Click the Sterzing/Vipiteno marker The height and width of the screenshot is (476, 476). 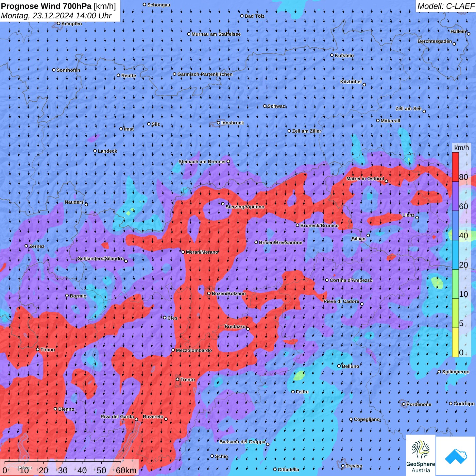223,204
